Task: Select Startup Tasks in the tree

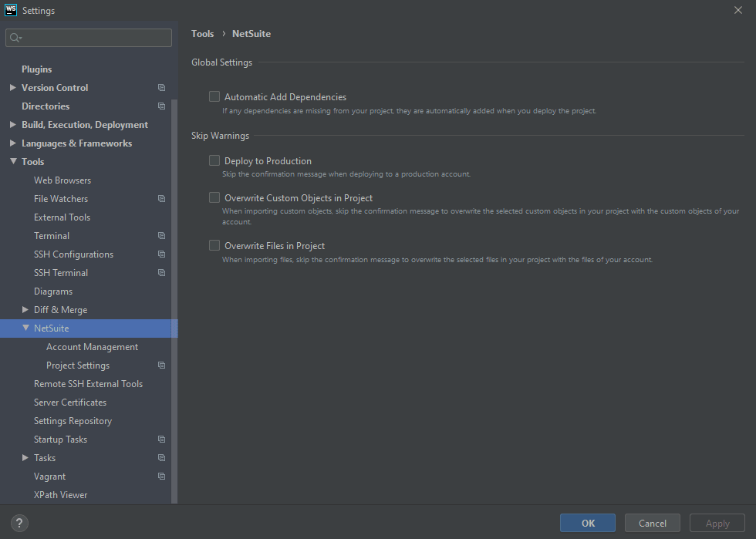Action: 60,440
